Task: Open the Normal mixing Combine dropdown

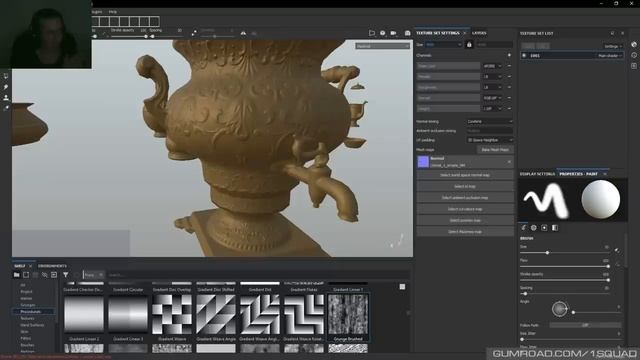Action: click(x=489, y=122)
